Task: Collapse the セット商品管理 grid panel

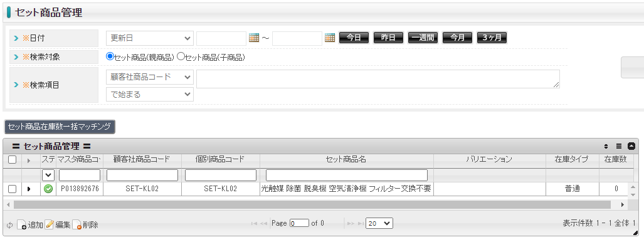Action: click(x=631, y=146)
